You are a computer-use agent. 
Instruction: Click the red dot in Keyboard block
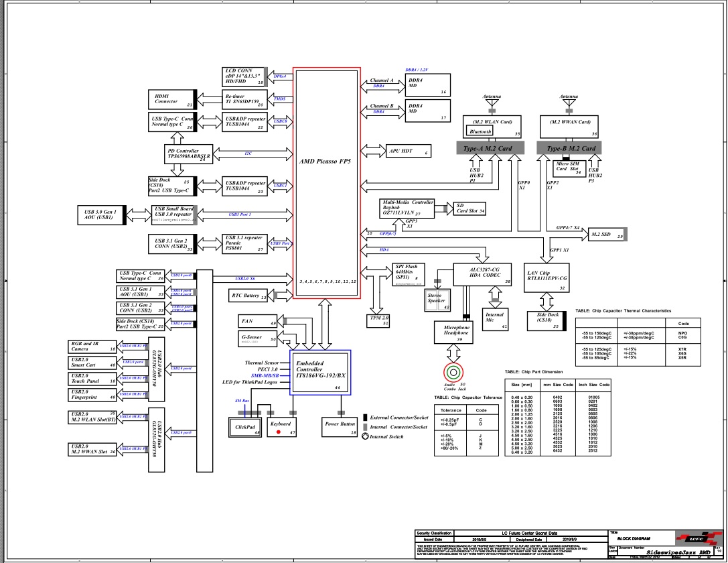click(279, 432)
